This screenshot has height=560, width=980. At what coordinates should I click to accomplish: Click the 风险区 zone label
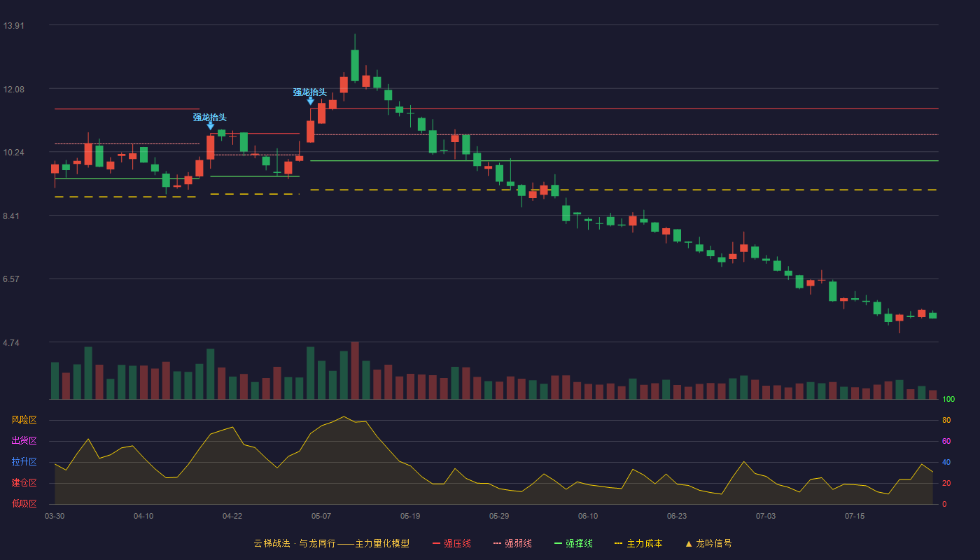point(24,420)
